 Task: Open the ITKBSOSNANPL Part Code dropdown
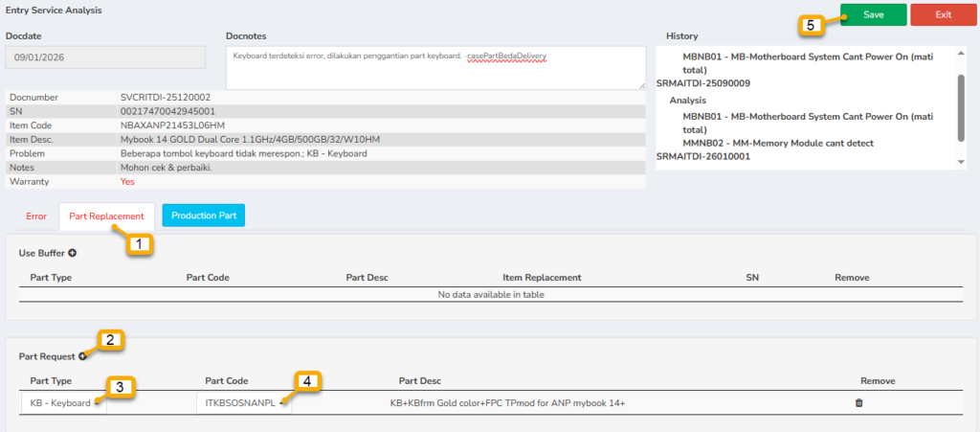244,403
